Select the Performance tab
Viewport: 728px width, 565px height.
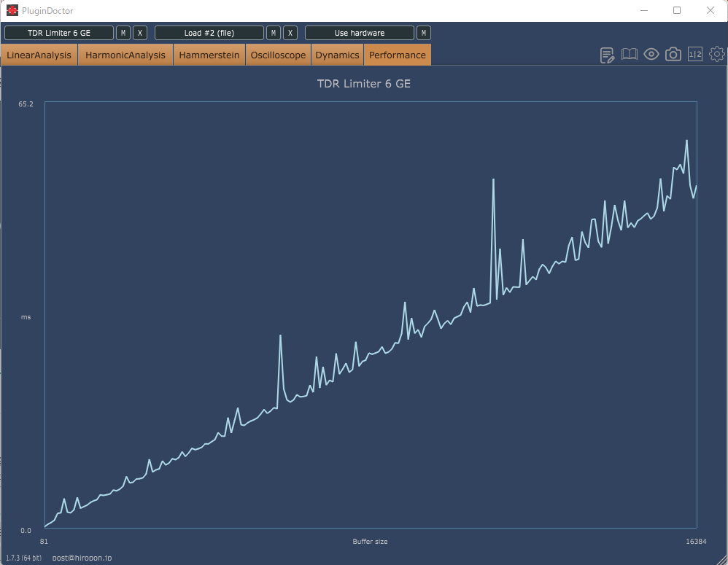click(x=398, y=55)
